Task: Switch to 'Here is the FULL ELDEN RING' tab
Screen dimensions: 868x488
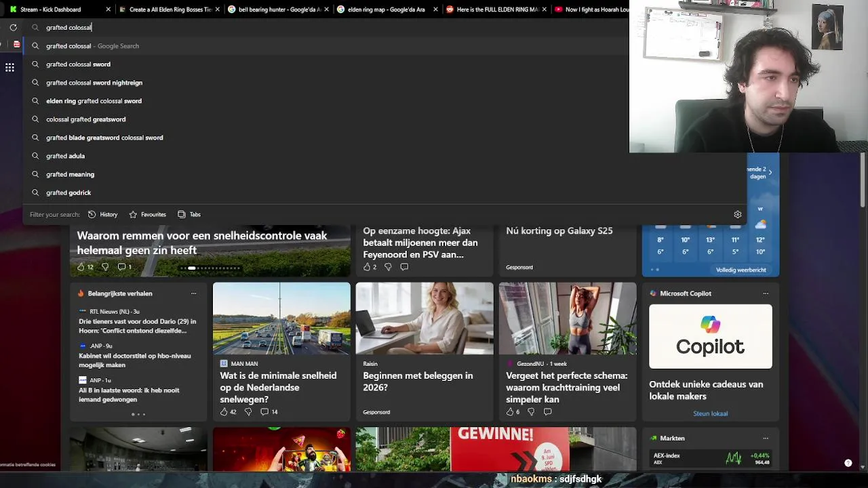Action: [x=498, y=9]
